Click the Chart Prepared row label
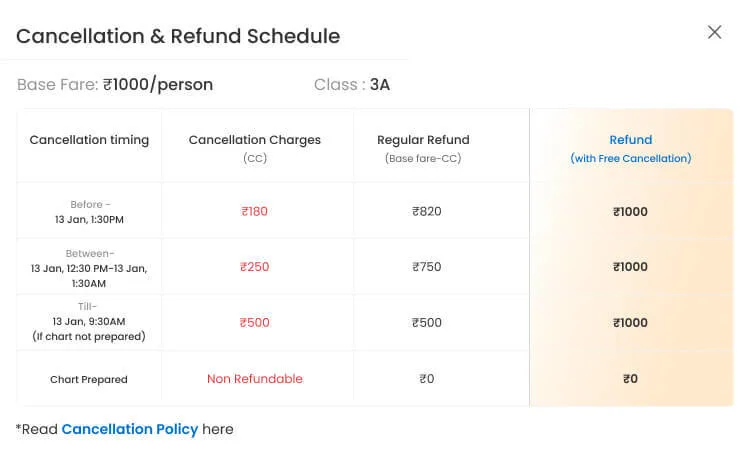750x450 pixels. pyautogui.click(x=89, y=379)
